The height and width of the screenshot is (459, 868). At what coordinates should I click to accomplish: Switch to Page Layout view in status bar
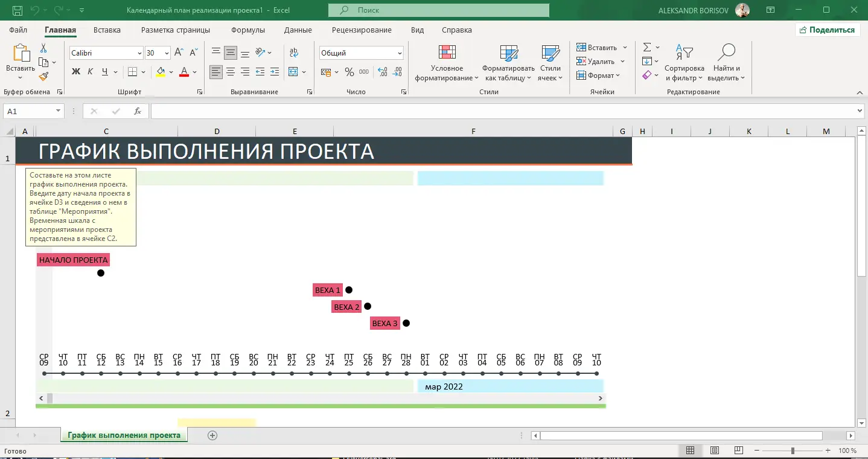pos(715,451)
